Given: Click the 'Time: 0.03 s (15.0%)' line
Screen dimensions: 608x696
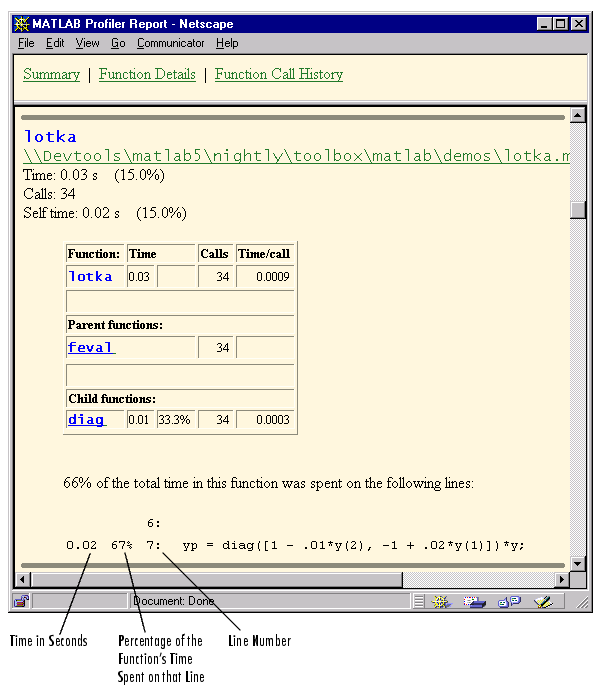Looking at the screenshot, I should coord(94,175).
